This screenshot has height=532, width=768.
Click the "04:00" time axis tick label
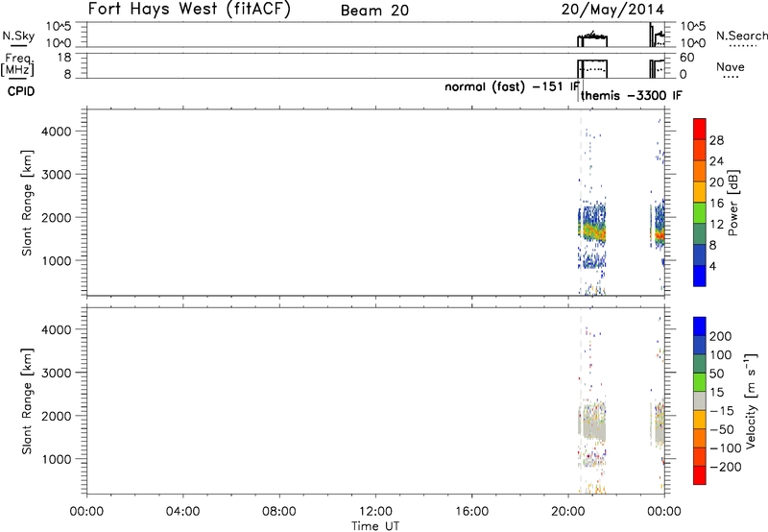(183, 512)
